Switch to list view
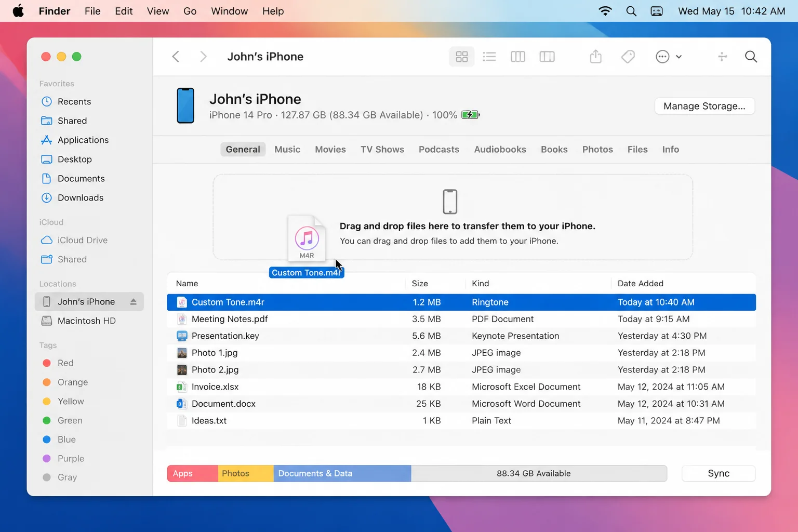798x532 pixels. (489, 57)
